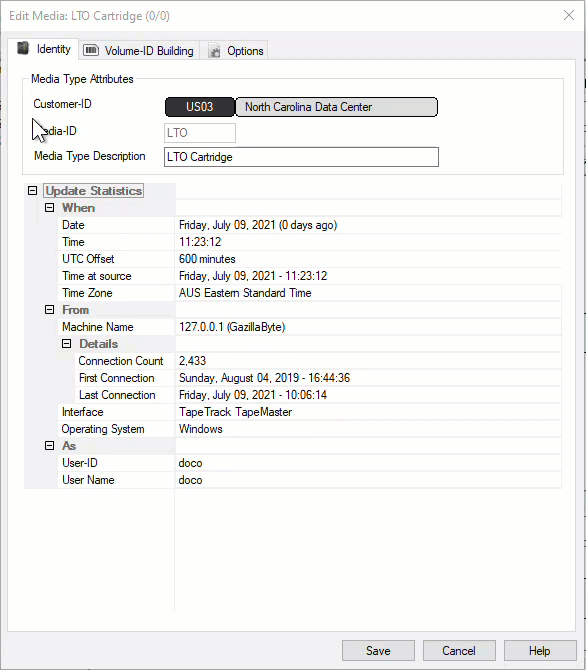Viewport: 586px width, 670px height.
Task: Collapse the As group
Action: [50, 446]
